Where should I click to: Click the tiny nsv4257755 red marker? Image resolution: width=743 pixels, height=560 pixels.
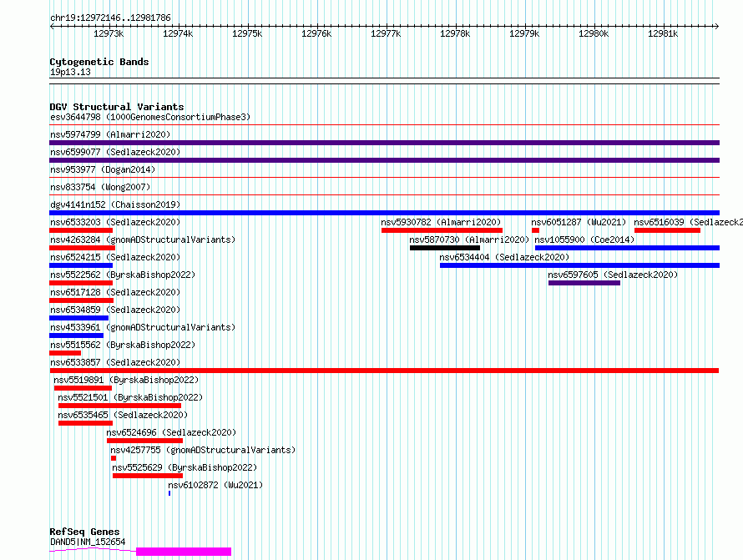(x=114, y=458)
